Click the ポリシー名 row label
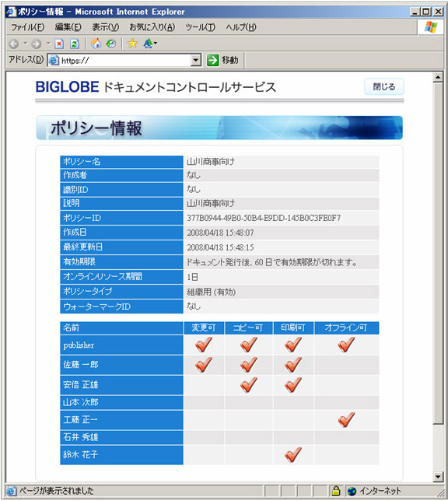Image resolution: width=448 pixels, height=501 pixels. coord(121,162)
